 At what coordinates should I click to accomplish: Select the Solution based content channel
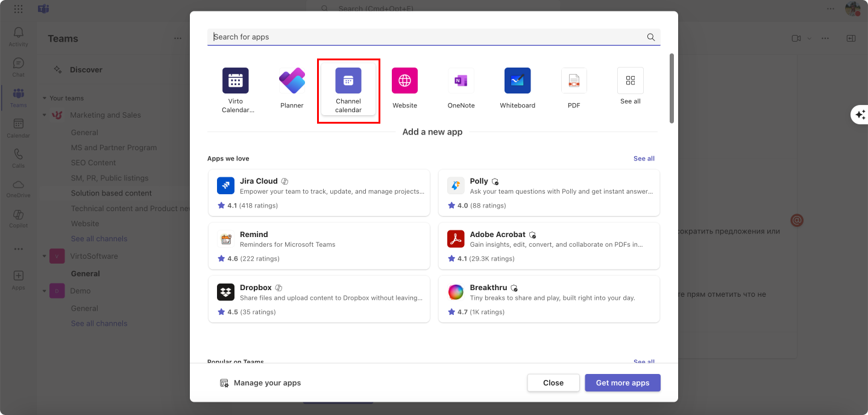(x=112, y=194)
